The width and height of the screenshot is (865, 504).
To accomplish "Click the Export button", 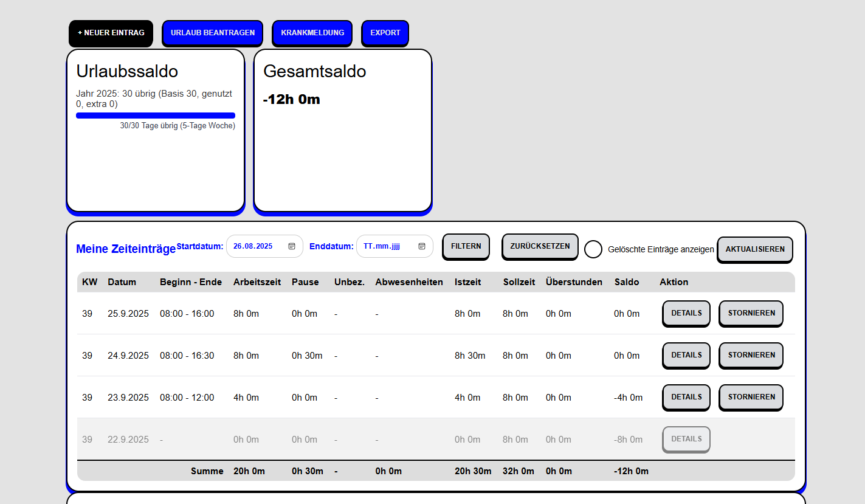I will pyautogui.click(x=385, y=33).
